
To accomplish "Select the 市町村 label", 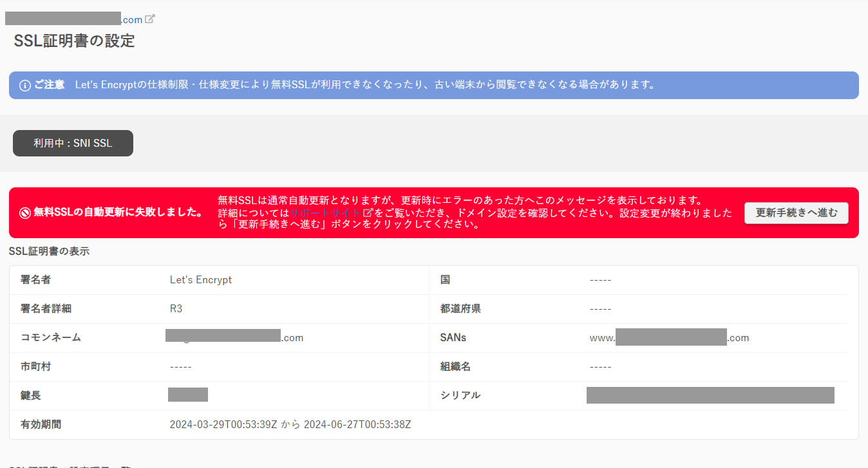I will 35,367.
